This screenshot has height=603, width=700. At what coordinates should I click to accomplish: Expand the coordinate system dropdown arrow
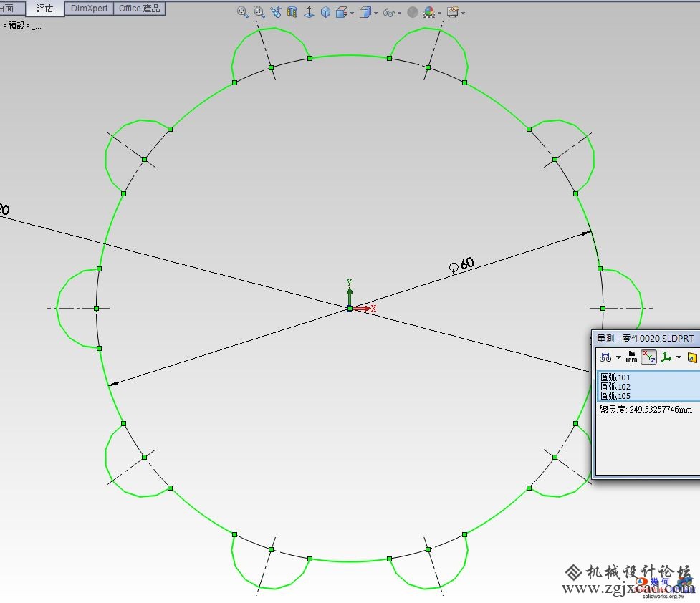pyautogui.click(x=679, y=357)
